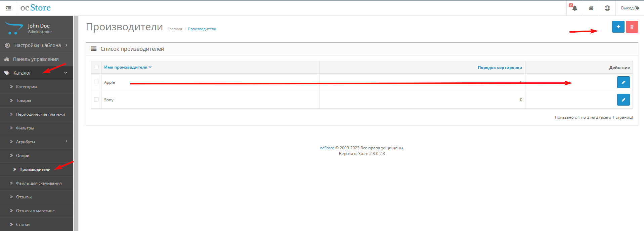Open the notifications bell icon

coord(574,8)
